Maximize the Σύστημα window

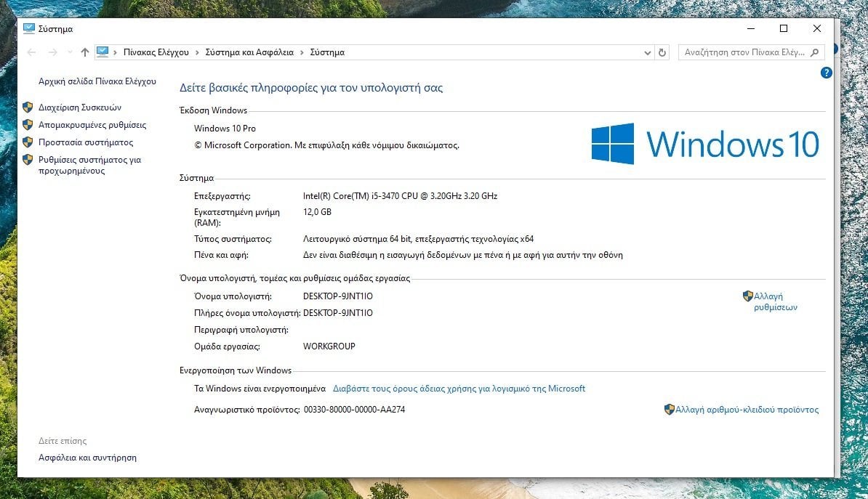pyautogui.click(x=783, y=29)
